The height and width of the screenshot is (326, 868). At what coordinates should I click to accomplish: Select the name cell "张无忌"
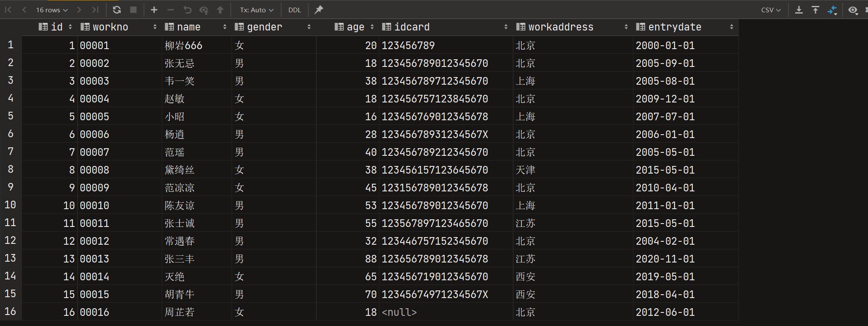tap(197, 63)
